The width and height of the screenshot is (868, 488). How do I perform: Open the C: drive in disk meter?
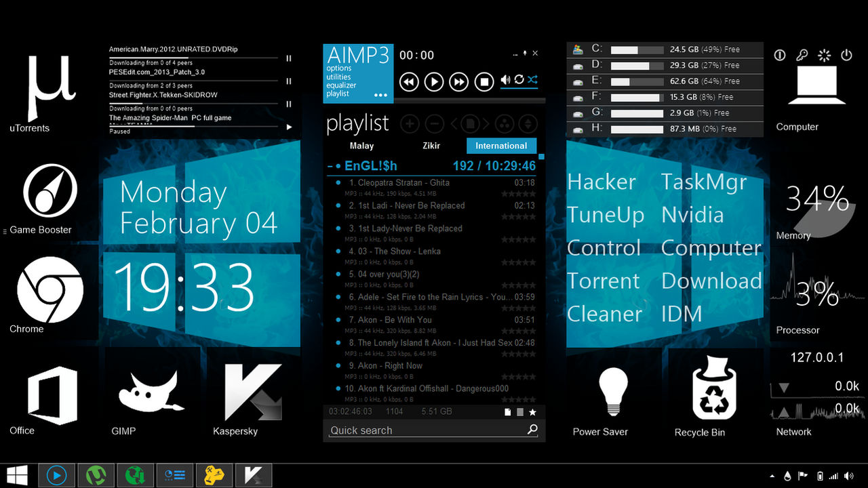tap(665, 49)
